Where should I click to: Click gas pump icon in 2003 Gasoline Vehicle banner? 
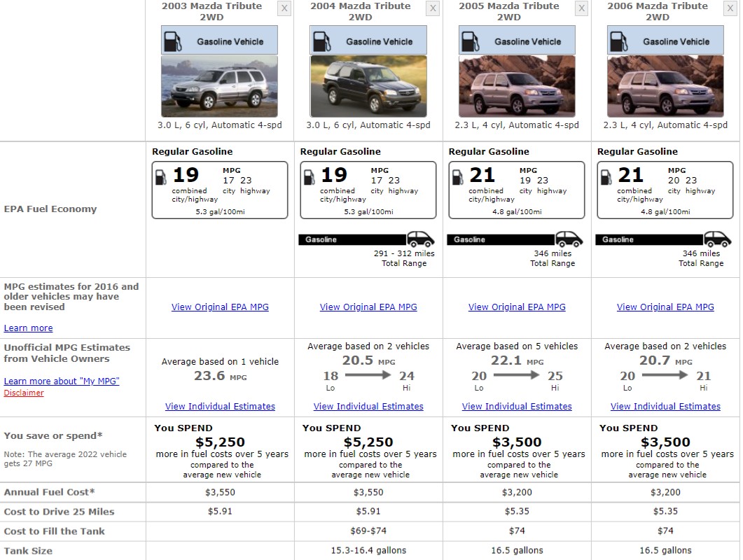click(173, 41)
